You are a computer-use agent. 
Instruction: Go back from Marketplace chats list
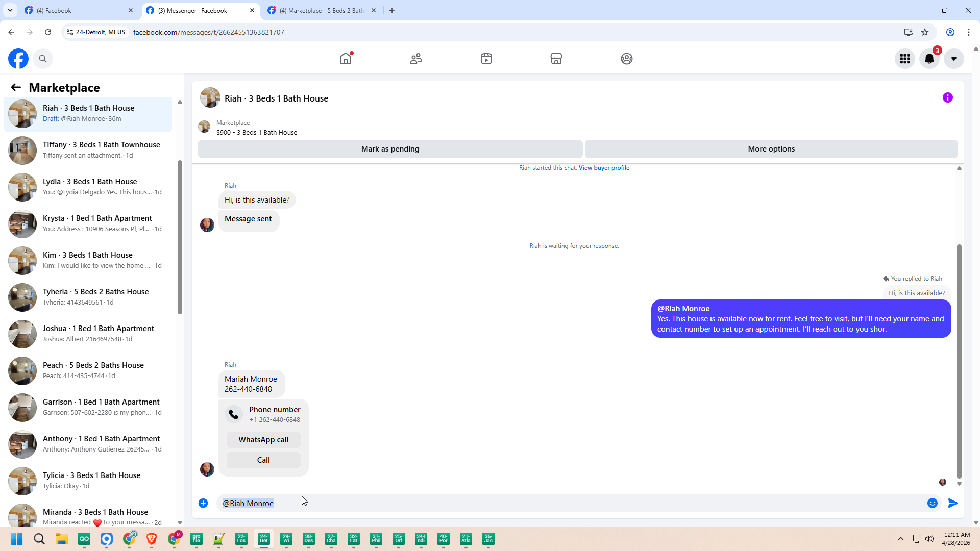(16, 87)
